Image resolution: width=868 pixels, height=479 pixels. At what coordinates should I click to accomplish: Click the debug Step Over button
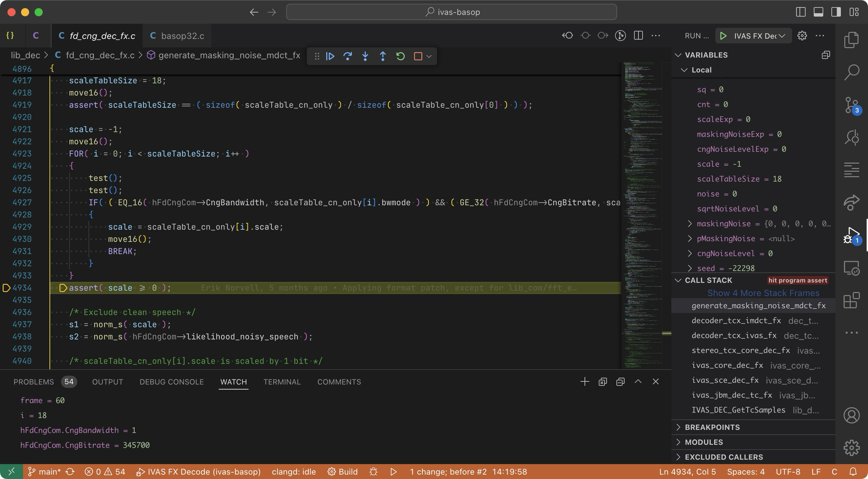(x=348, y=56)
